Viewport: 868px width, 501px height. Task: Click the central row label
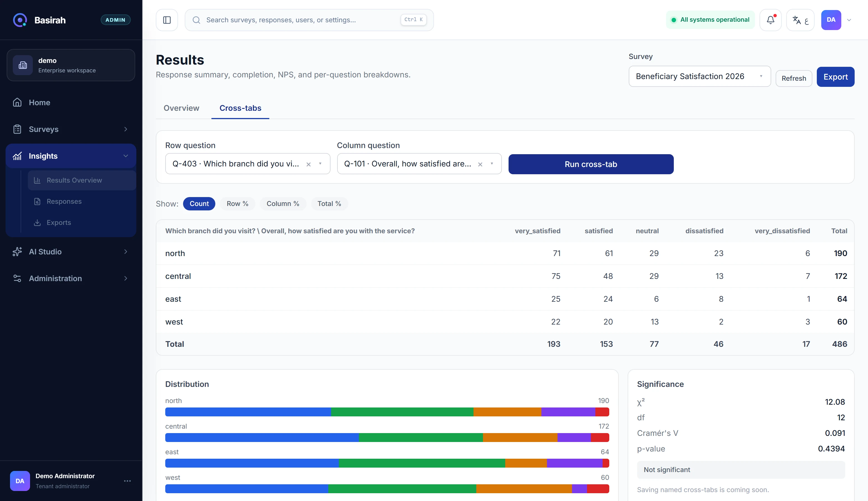[x=178, y=276]
